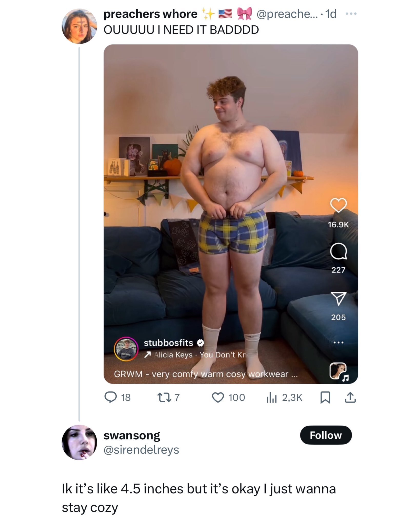Open the reply icon showing 18 comments

tap(111, 398)
